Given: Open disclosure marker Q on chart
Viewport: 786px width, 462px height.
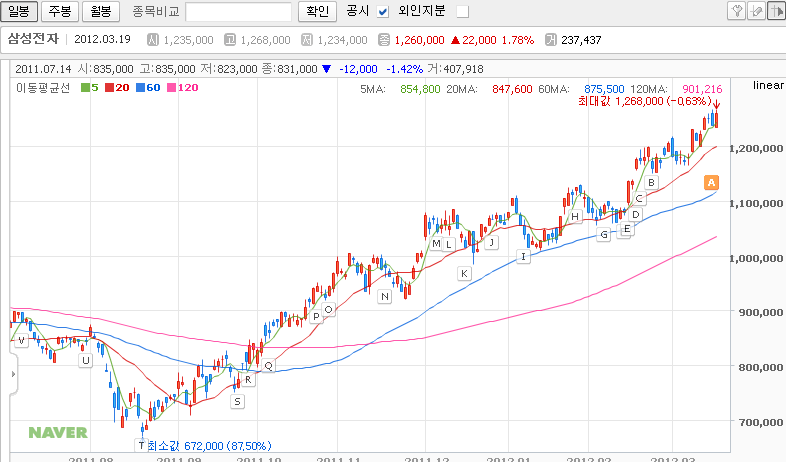Looking at the screenshot, I should point(268,366).
